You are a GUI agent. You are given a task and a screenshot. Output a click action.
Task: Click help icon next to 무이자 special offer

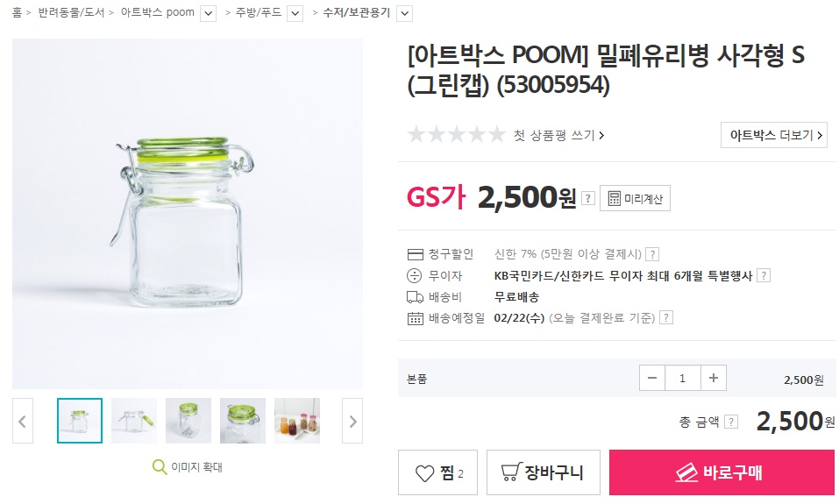(x=764, y=275)
